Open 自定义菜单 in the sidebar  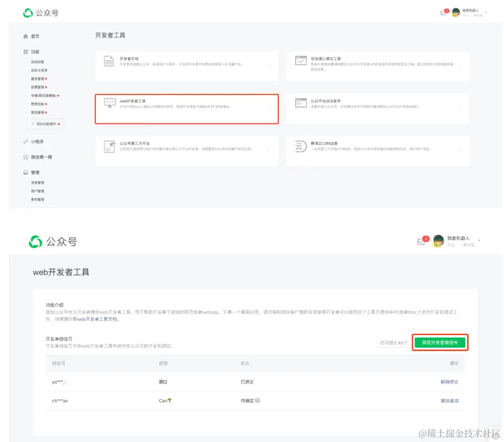[x=39, y=70]
